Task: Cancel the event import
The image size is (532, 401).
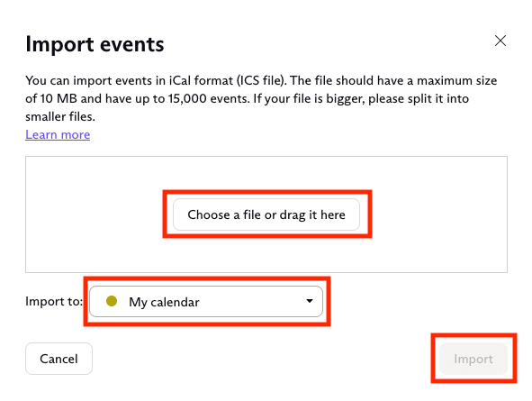Action: (59, 359)
